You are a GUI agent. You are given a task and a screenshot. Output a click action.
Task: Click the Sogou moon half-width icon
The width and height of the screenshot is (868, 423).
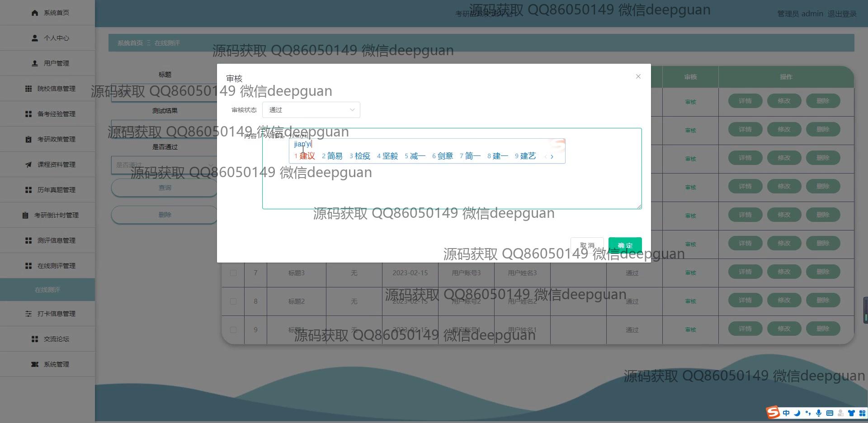coord(797,413)
